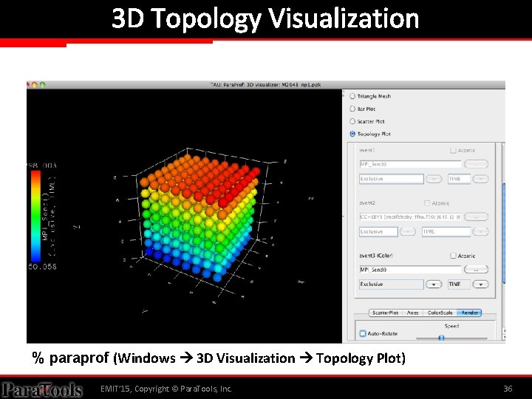Click the event3 Exclusive value box
532x399 pixels.
point(391,284)
